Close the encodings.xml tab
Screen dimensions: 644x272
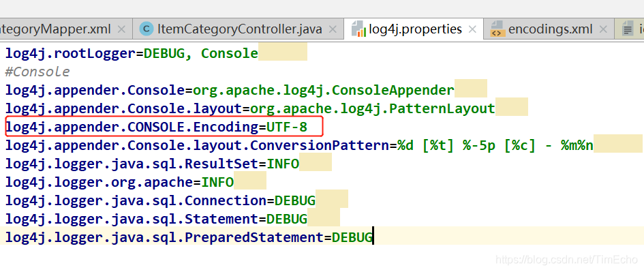(x=603, y=29)
